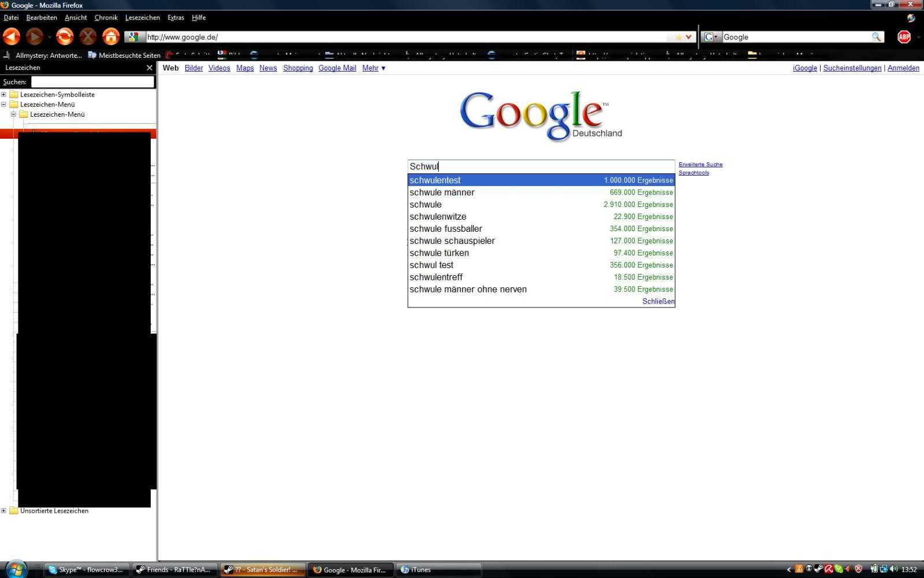Open the Adblock Plus ABP icon
Viewport: 924px width, 578px height.
pos(904,37)
